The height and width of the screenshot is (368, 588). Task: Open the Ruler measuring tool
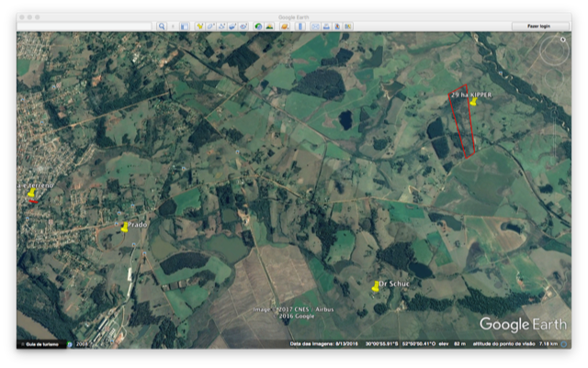click(x=300, y=27)
